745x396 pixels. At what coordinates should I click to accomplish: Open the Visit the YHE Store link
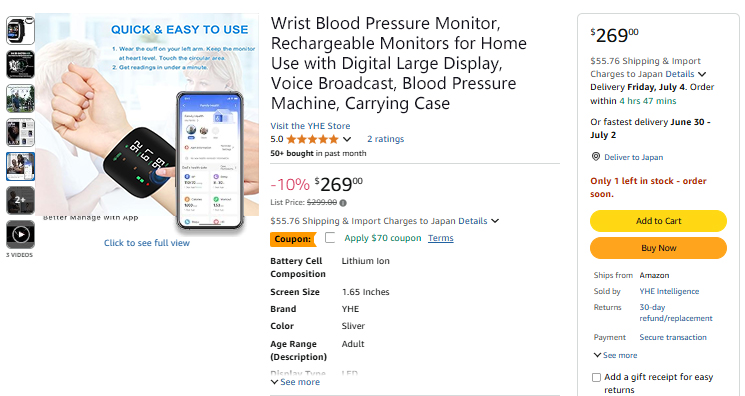310,126
